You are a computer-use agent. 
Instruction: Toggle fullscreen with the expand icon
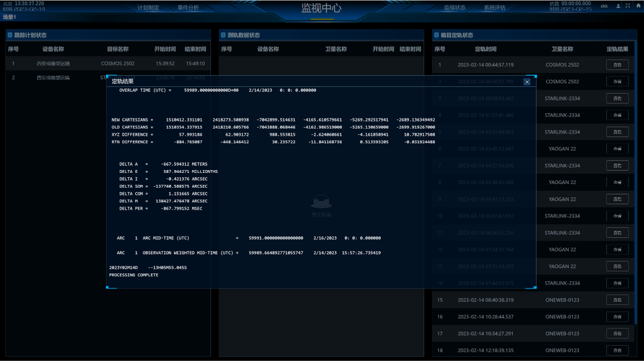tap(628, 6)
